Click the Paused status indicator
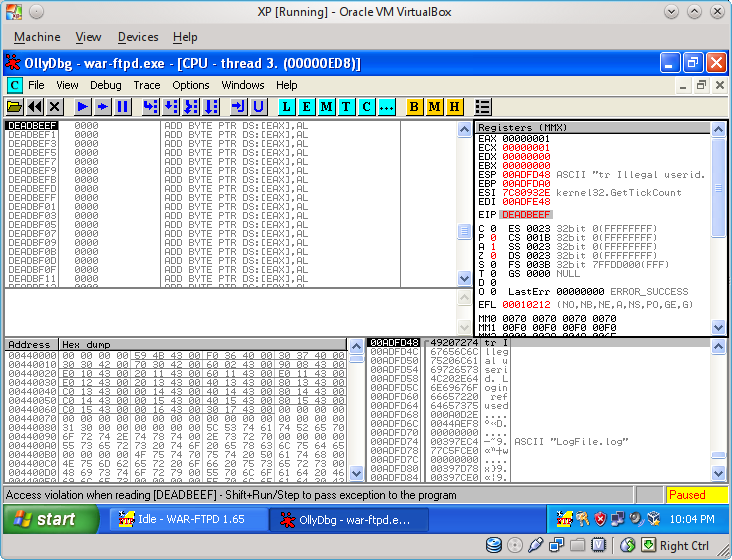Viewport: 732px width, 560px height. [x=697, y=495]
